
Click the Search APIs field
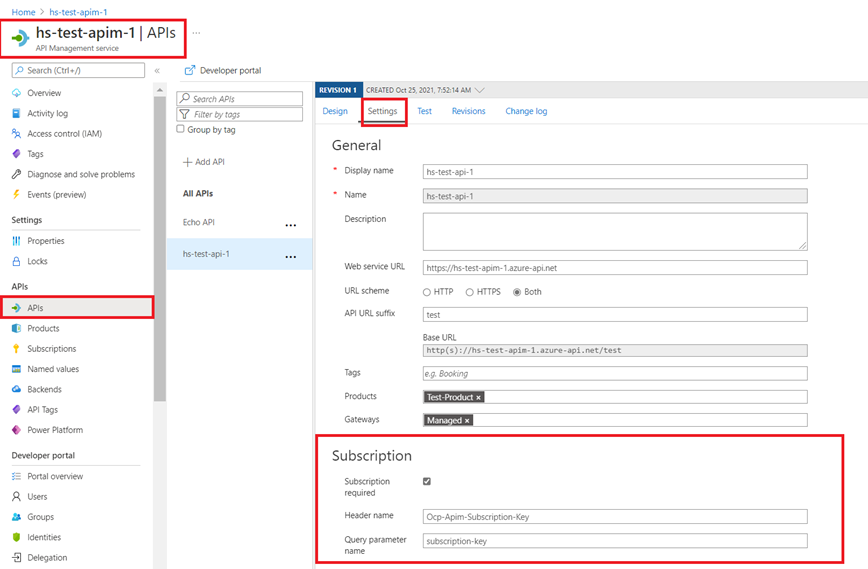tap(240, 99)
